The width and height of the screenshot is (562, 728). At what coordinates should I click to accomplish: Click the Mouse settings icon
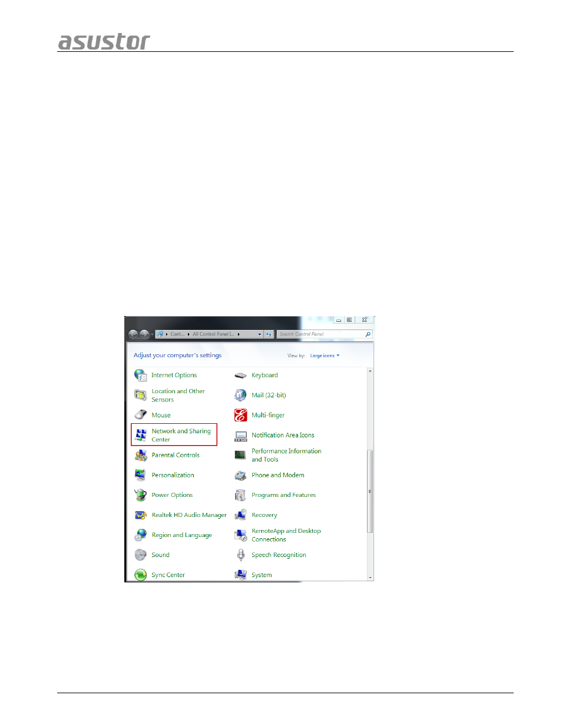(x=140, y=415)
